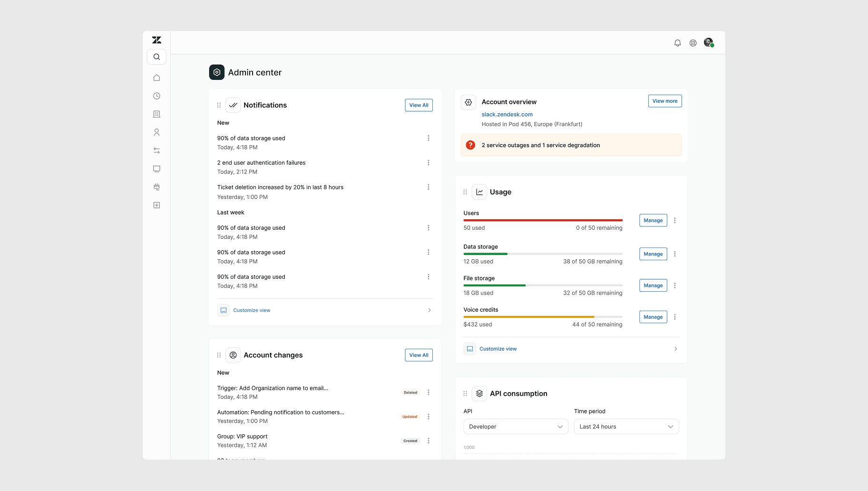Click the red service outage alert icon
868x491 pixels.
470,145
